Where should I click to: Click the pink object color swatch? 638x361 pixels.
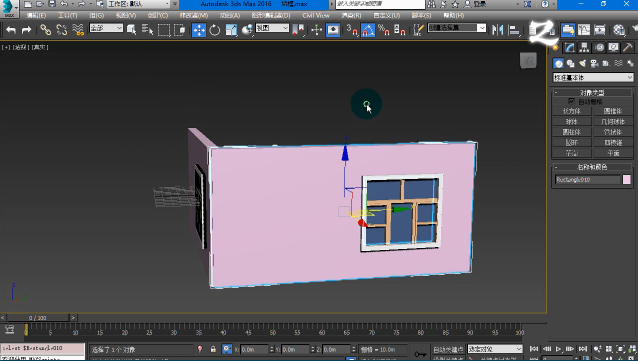click(x=627, y=179)
